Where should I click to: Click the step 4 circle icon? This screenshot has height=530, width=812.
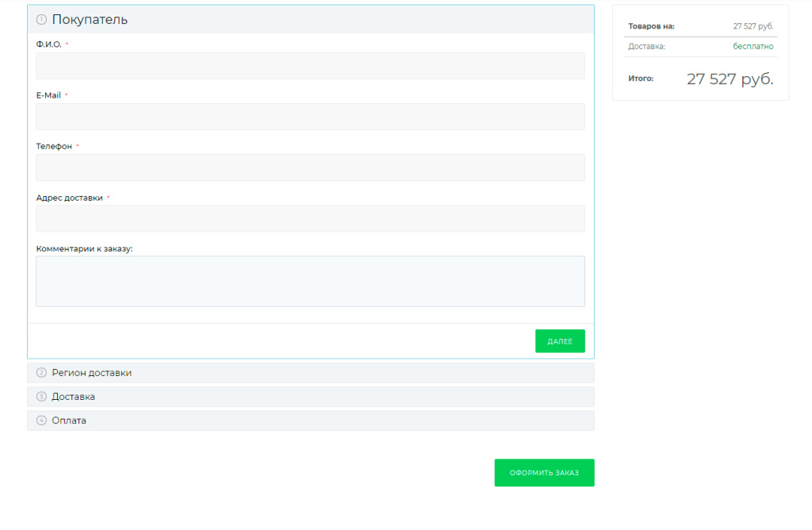(x=42, y=421)
